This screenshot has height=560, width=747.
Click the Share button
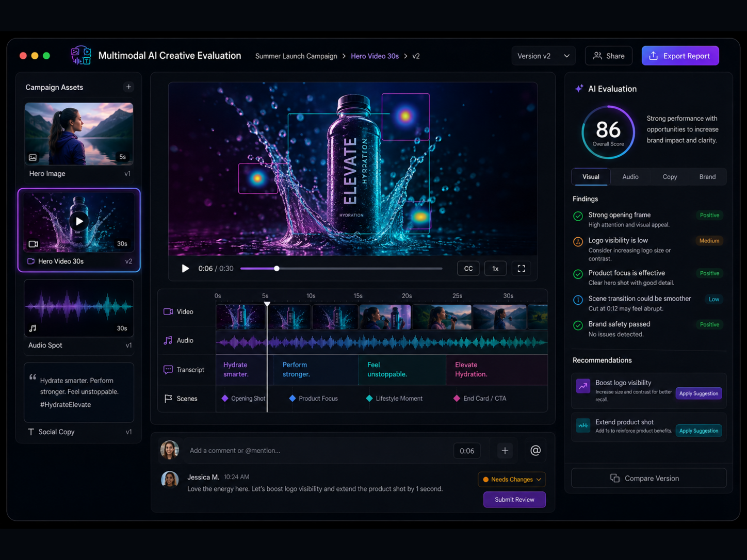pyautogui.click(x=609, y=56)
